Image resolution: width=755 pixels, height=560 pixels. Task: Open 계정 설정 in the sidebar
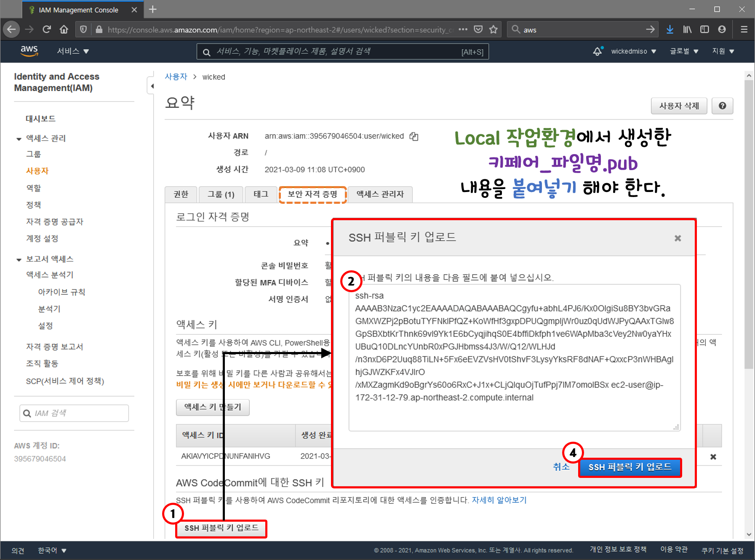[x=42, y=238]
